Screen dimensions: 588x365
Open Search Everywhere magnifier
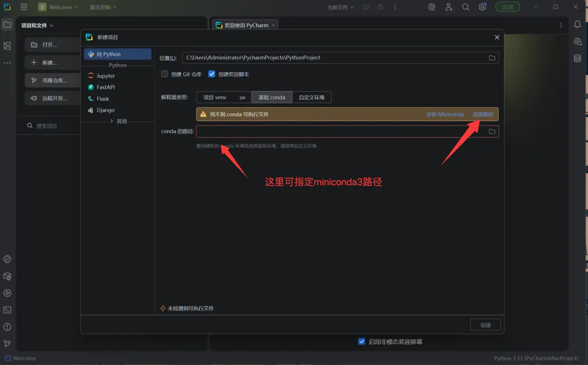pos(465,7)
